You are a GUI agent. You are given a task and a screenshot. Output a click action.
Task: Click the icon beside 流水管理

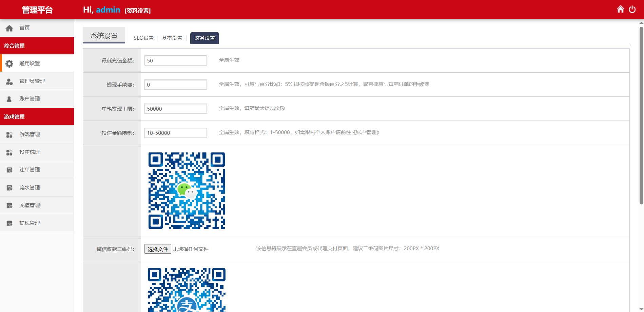pos(9,188)
